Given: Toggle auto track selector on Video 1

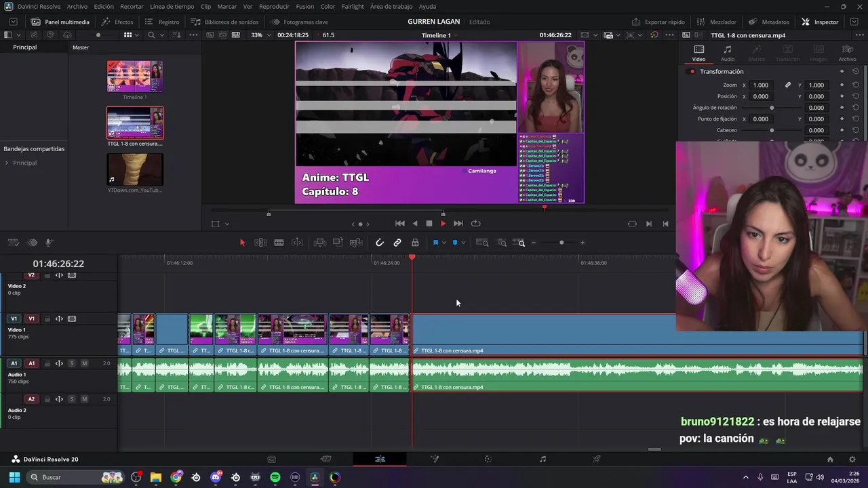Looking at the screenshot, I should [x=59, y=319].
